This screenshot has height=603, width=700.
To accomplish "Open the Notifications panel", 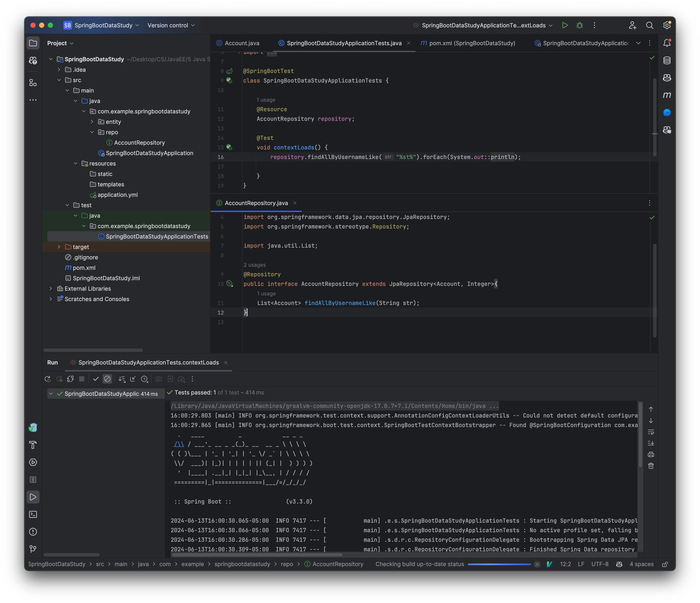I will click(667, 43).
